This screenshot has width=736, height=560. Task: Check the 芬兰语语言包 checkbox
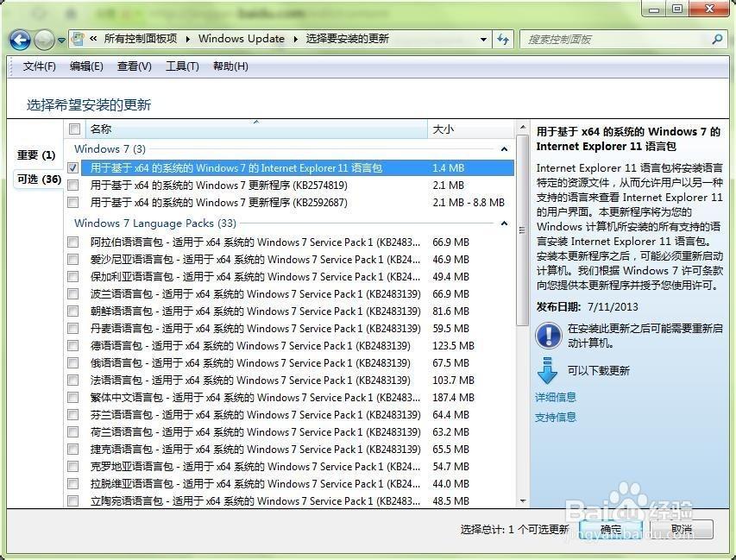[x=72, y=414]
